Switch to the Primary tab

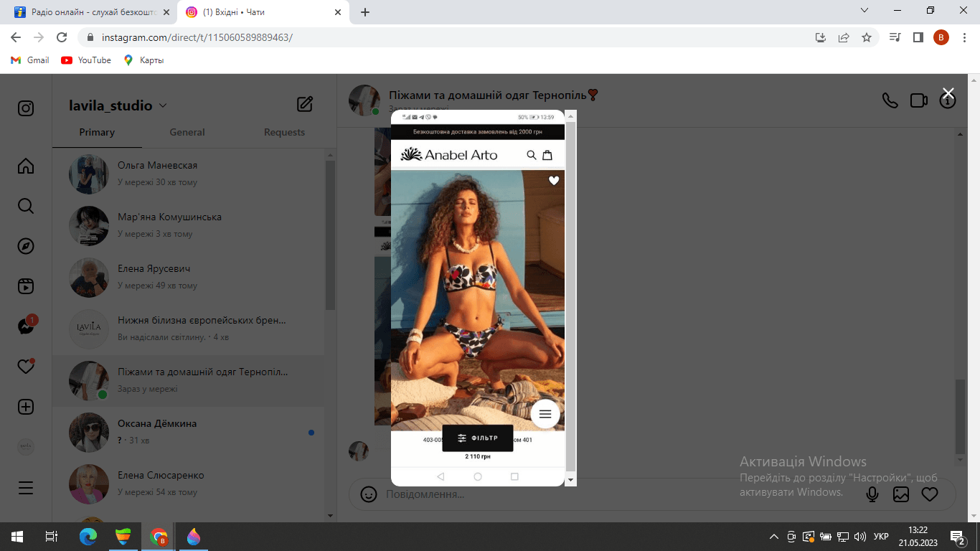coord(97,132)
